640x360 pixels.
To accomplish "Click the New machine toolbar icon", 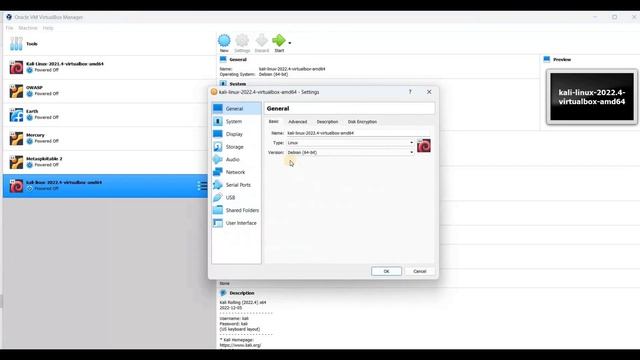I will pos(224,40).
